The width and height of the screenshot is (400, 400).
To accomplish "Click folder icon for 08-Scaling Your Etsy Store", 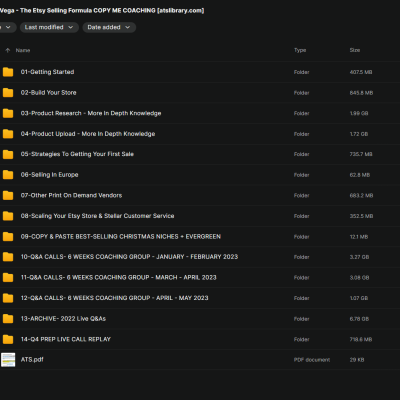I will [8, 216].
